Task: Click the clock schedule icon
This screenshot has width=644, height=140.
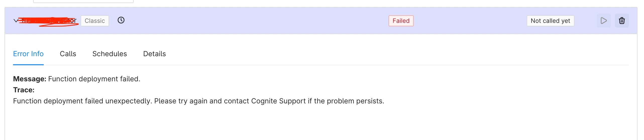Action: pos(121,20)
